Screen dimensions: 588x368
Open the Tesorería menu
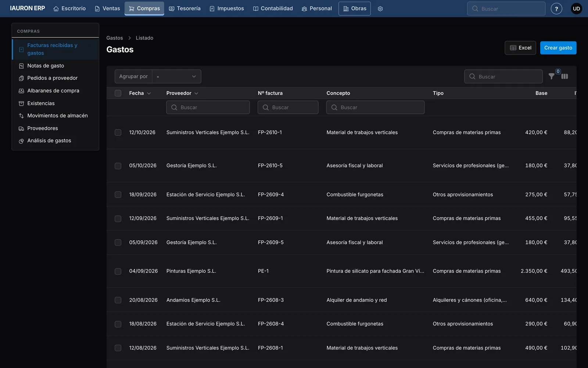coord(185,8)
